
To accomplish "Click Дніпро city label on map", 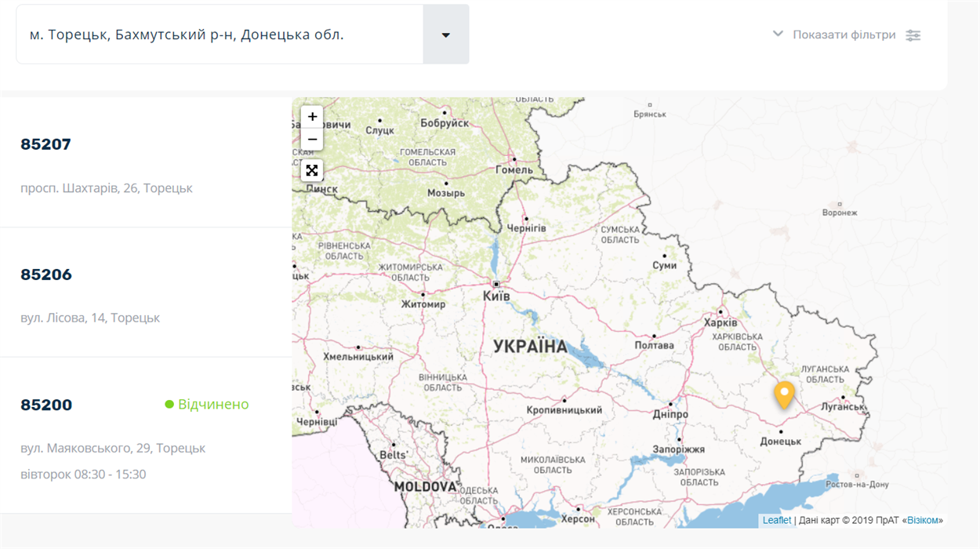I will pos(670,414).
